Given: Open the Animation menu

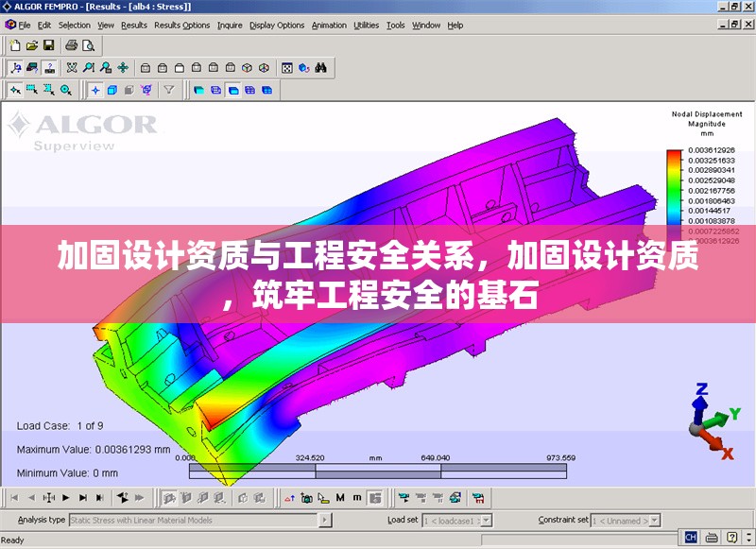Looking at the screenshot, I should click(328, 26).
